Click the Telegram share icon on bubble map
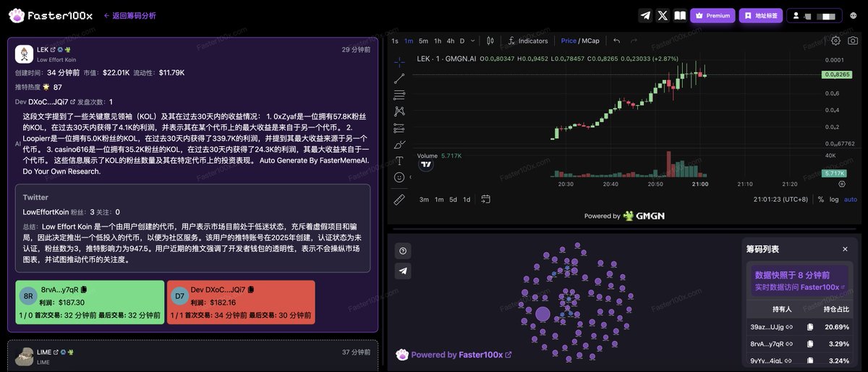Viewport: 868px width, 372px height. click(404, 271)
